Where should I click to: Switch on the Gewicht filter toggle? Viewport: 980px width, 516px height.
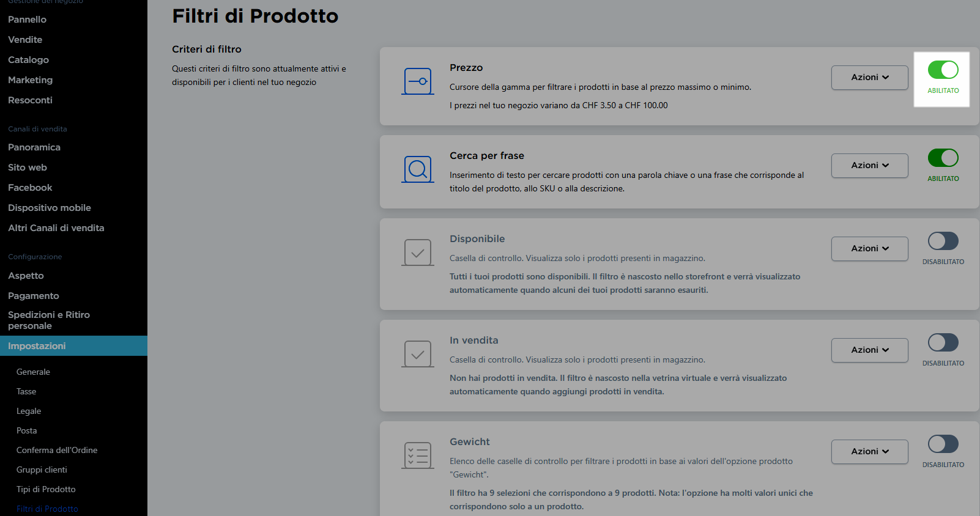[943, 444]
